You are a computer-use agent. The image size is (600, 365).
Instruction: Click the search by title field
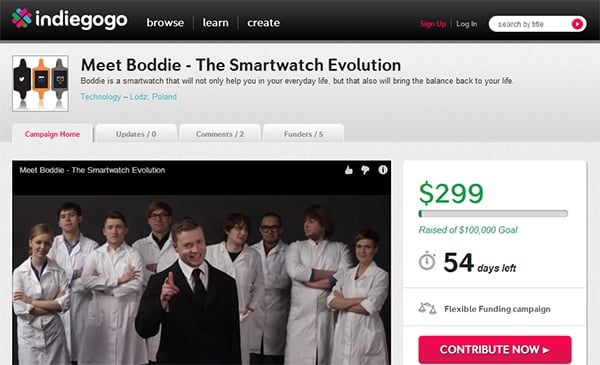point(532,24)
